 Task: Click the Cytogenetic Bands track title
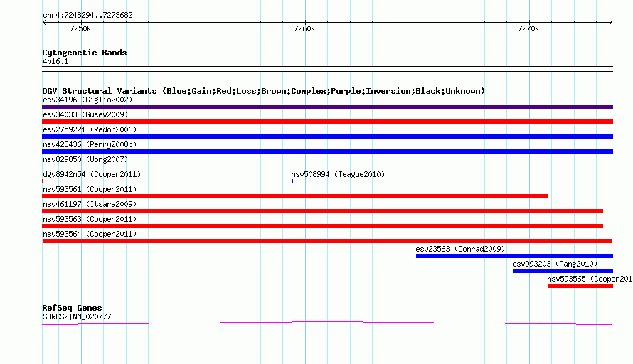tap(85, 53)
